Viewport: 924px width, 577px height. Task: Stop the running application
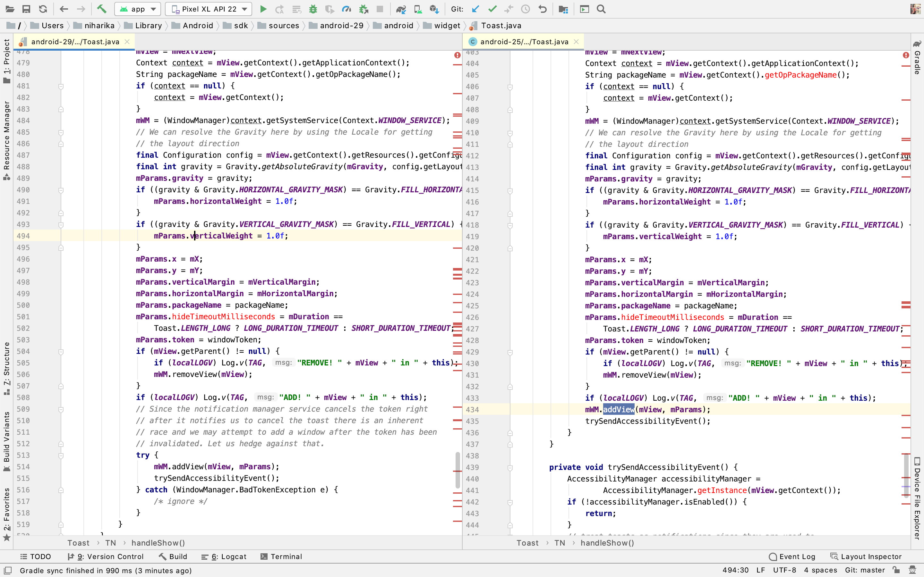click(379, 9)
